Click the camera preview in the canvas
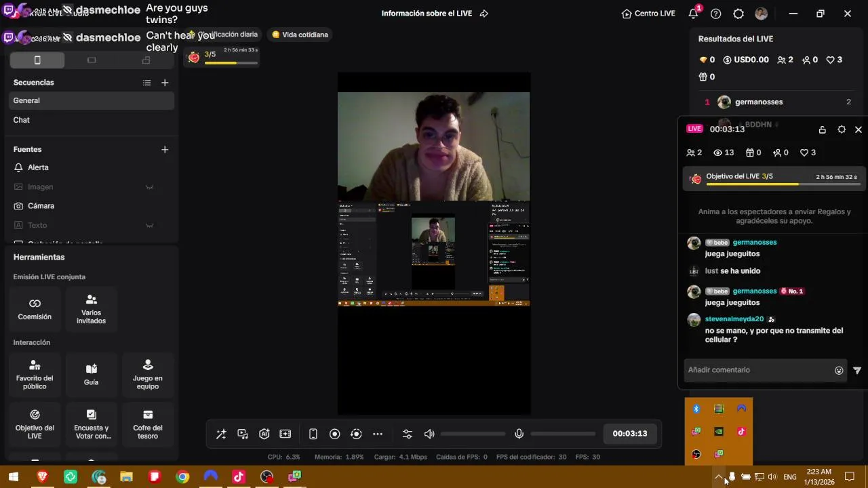The image size is (868, 488). 434,146
